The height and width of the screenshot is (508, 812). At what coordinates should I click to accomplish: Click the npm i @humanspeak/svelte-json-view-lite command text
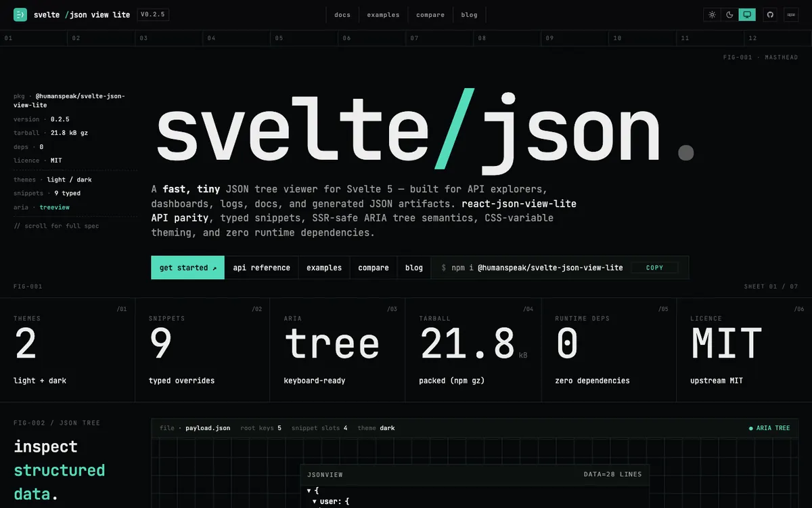pyautogui.click(x=532, y=268)
